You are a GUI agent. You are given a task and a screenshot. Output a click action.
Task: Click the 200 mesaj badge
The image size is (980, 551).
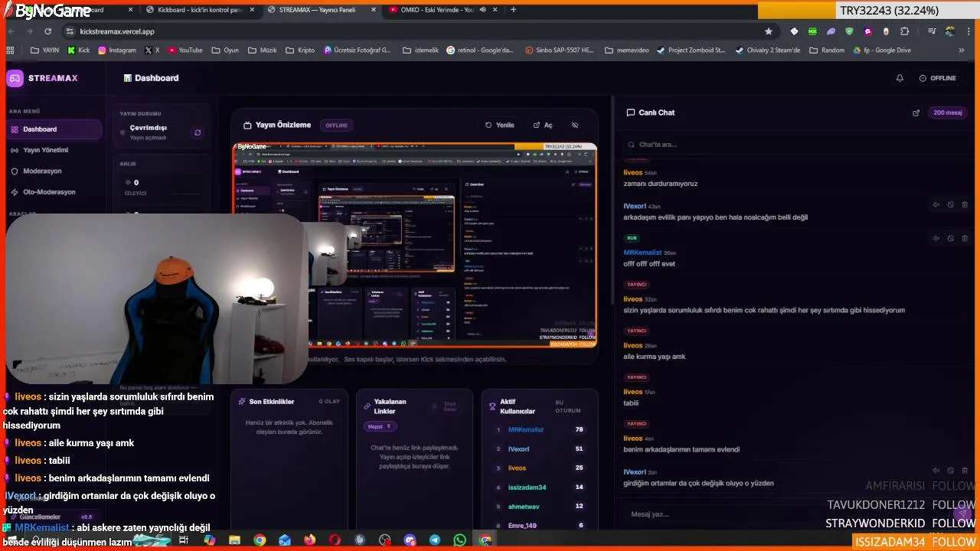(x=948, y=112)
